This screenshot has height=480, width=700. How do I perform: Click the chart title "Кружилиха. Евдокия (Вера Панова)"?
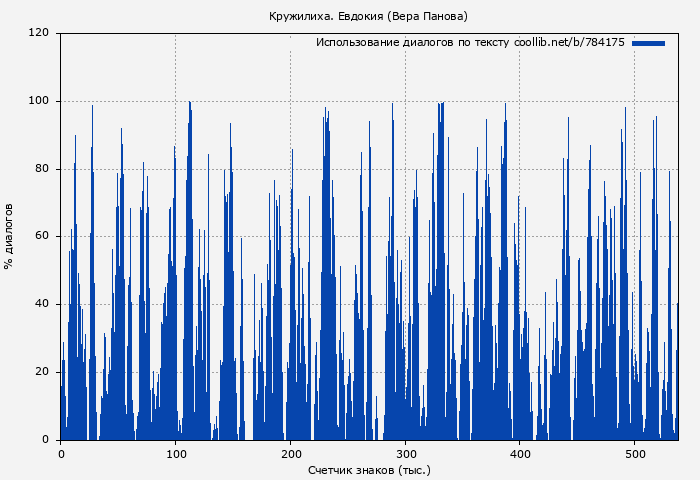click(368, 16)
